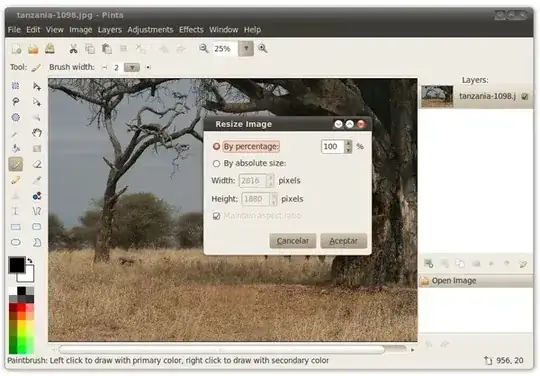Open a file using the folder icon
The image size is (540, 376).
tap(33, 49)
